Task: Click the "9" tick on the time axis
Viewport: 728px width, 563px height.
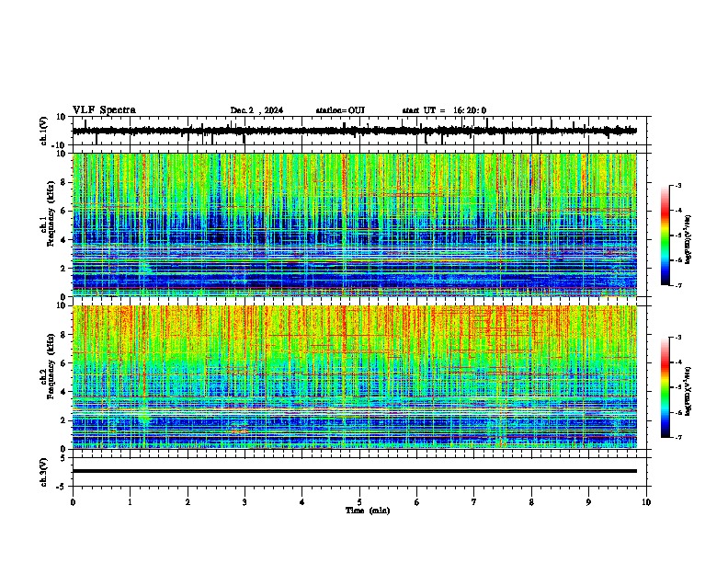Action: click(588, 502)
